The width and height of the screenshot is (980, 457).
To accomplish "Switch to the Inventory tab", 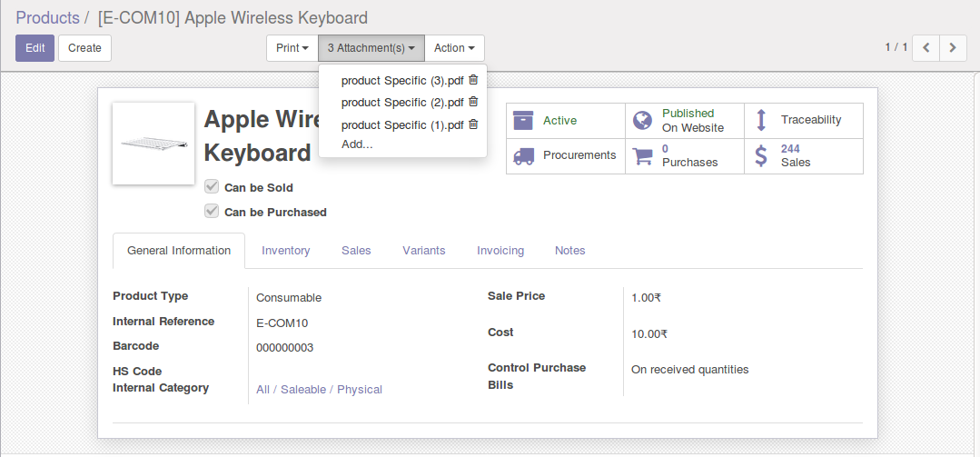I will 286,251.
